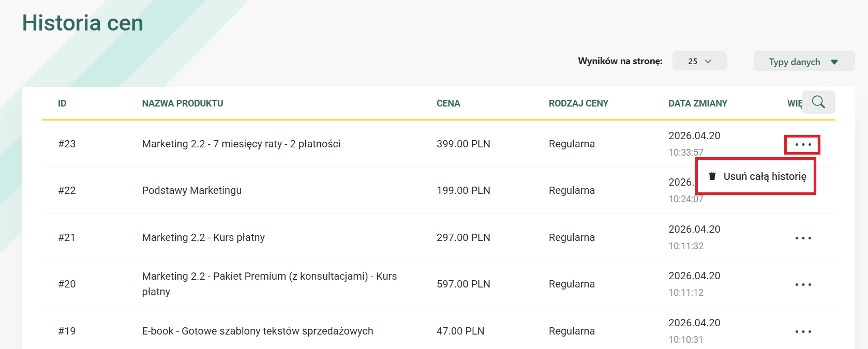
Task: Click the 'DATA ZMIANY' column header
Action: 698,103
